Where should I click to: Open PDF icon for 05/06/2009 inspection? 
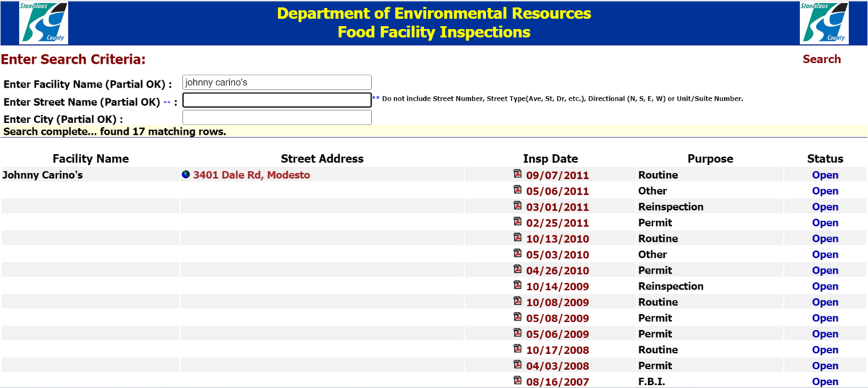[x=517, y=333]
